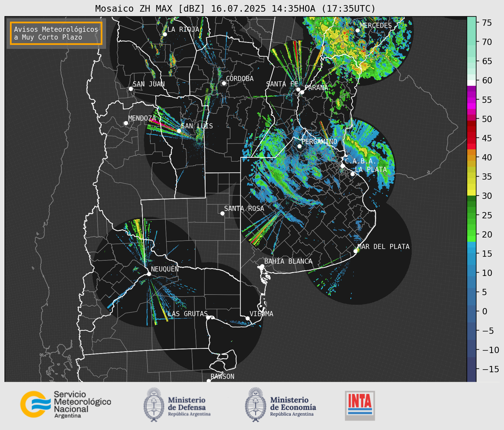Select the CÓRDOBA city marker

click(x=224, y=83)
